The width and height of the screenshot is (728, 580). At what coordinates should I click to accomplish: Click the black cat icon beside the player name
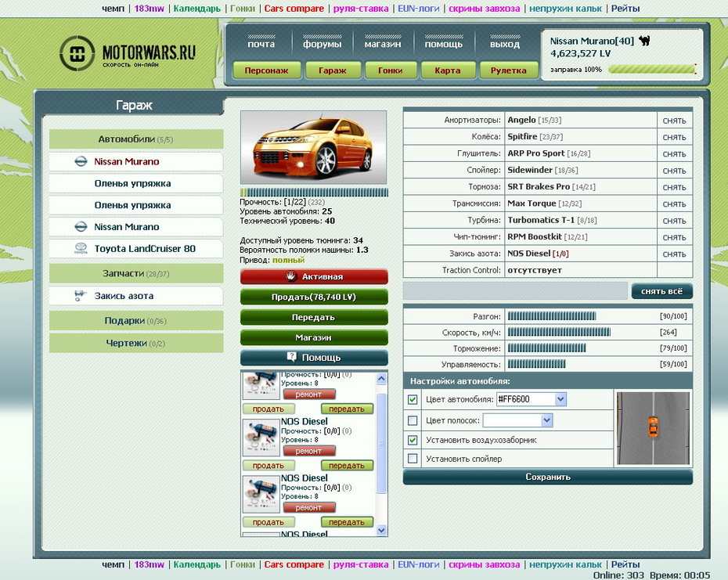click(644, 41)
